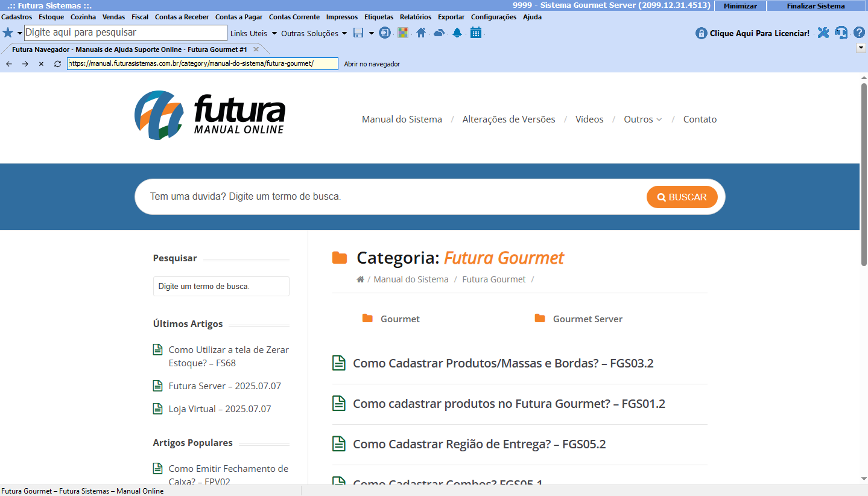Image resolution: width=868 pixels, height=496 pixels.
Task: Click the colorful squares palette icon
Action: (403, 33)
